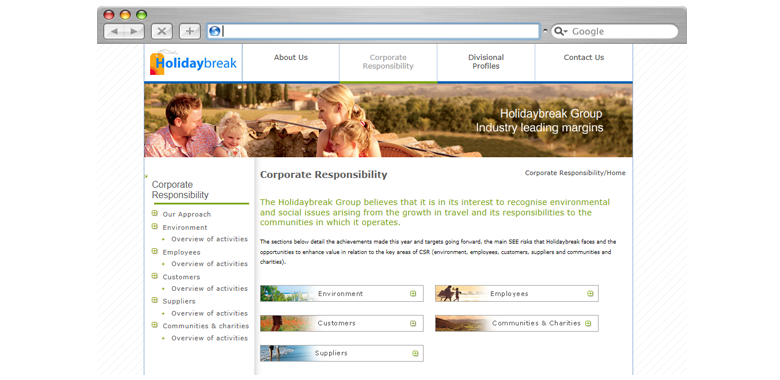The image size is (780, 380).
Task: Click the green close window button
Action: pyautogui.click(x=142, y=14)
